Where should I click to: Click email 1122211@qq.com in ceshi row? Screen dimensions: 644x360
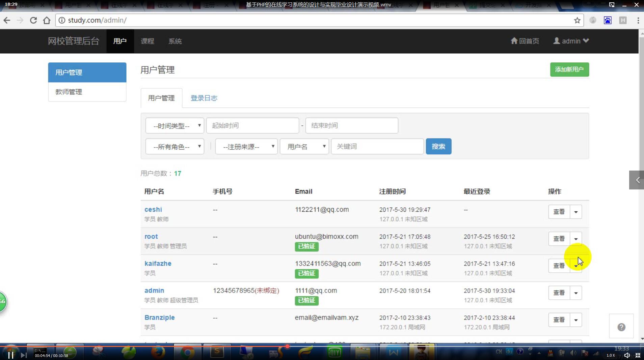pyautogui.click(x=322, y=209)
